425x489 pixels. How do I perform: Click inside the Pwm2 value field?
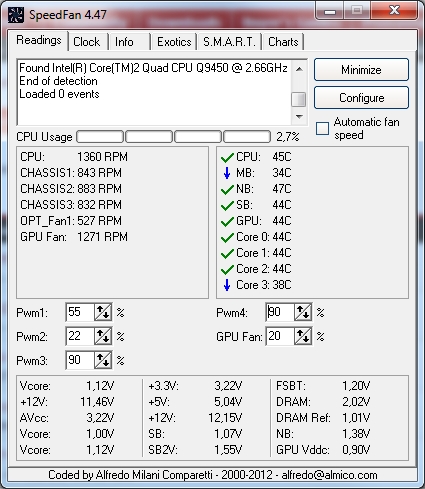pos(80,336)
